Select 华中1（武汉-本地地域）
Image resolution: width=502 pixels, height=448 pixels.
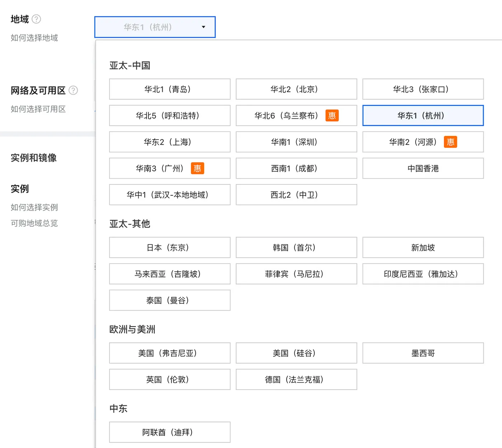pos(169,195)
